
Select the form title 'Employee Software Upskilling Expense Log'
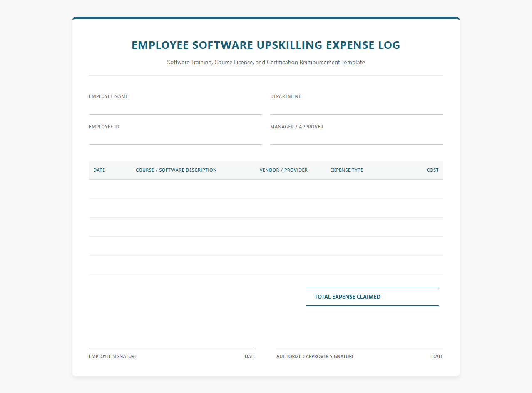click(266, 45)
